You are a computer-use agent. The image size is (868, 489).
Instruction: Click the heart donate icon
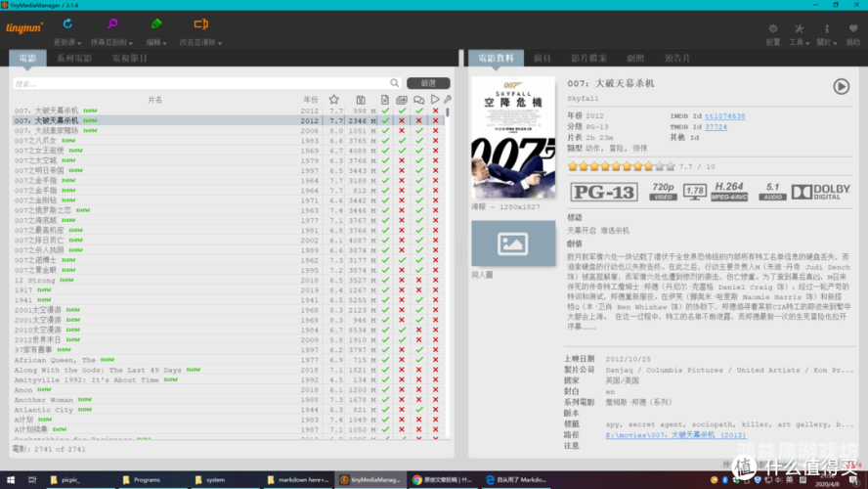[x=853, y=28]
